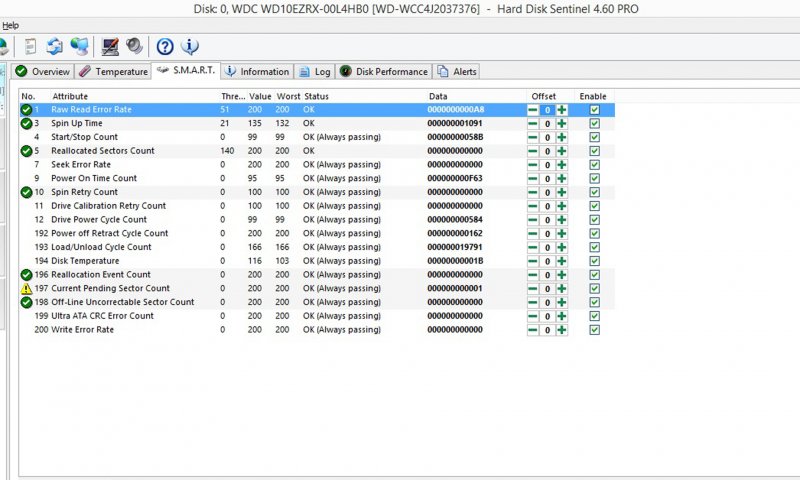Click offset value field for Seek Error Rate
The width and height of the screenshot is (800, 480).
click(547, 165)
